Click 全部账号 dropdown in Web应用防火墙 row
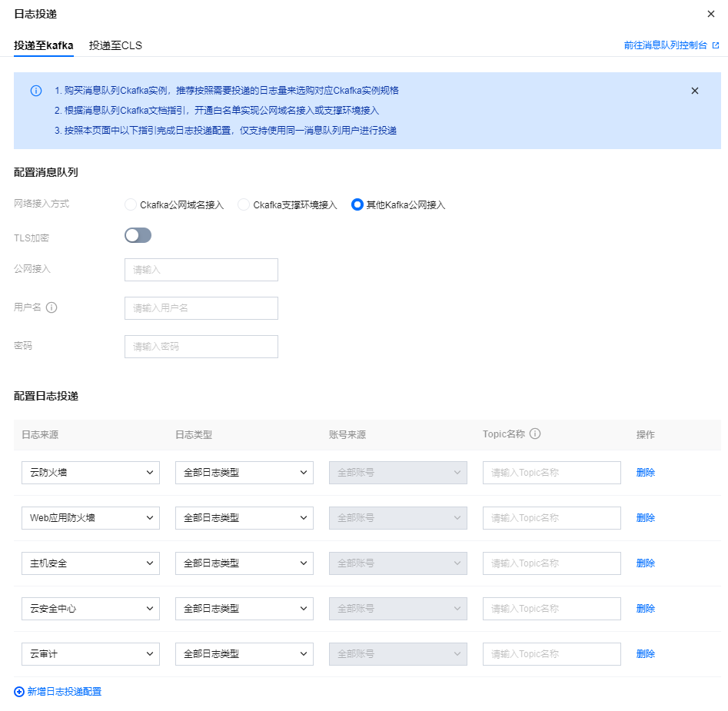Image resolution: width=728 pixels, height=711 pixels. (398, 518)
